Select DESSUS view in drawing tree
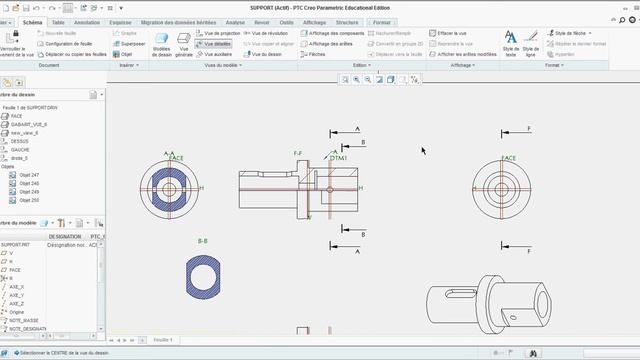Viewport: 640px width, 360px height. [x=19, y=141]
